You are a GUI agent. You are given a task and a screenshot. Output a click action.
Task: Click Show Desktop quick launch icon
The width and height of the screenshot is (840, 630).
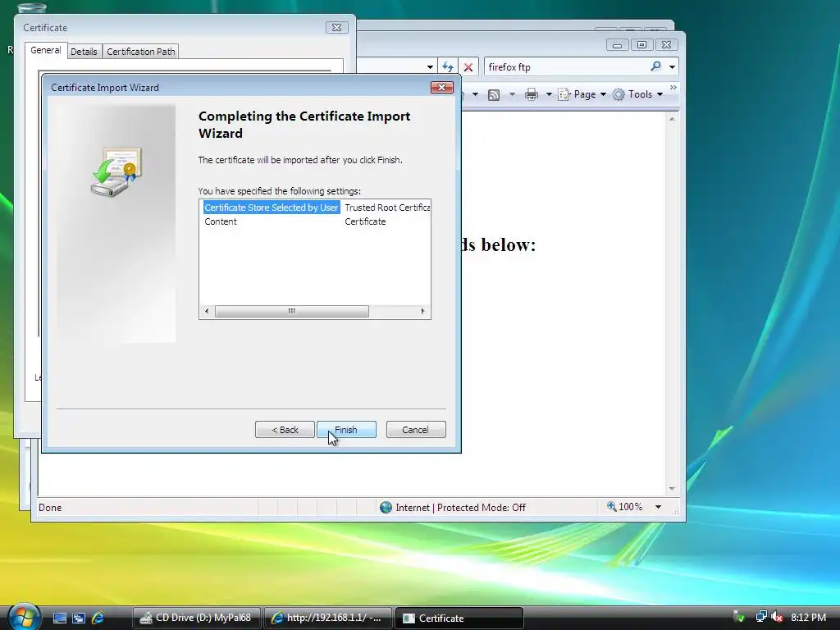click(59, 619)
